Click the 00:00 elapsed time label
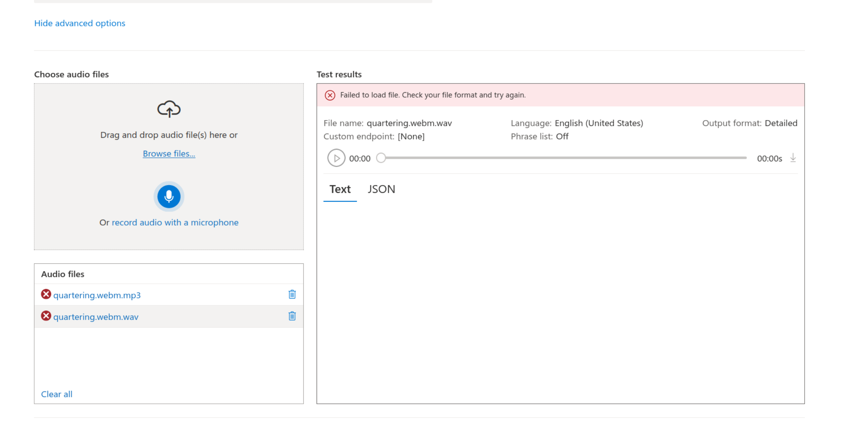Screen dimensions: 868x431 (x=360, y=159)
